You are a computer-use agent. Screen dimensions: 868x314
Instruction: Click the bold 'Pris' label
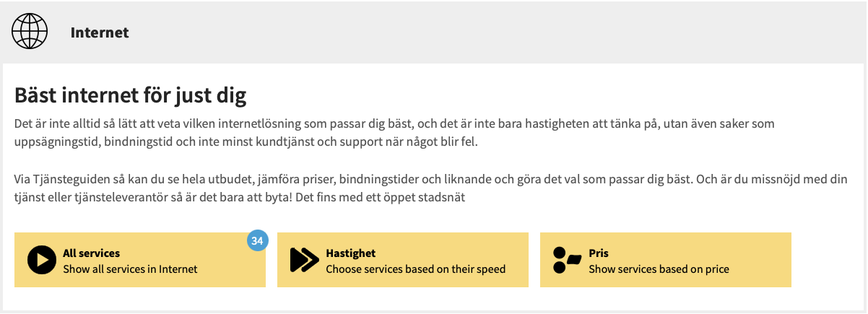(599, 253)
